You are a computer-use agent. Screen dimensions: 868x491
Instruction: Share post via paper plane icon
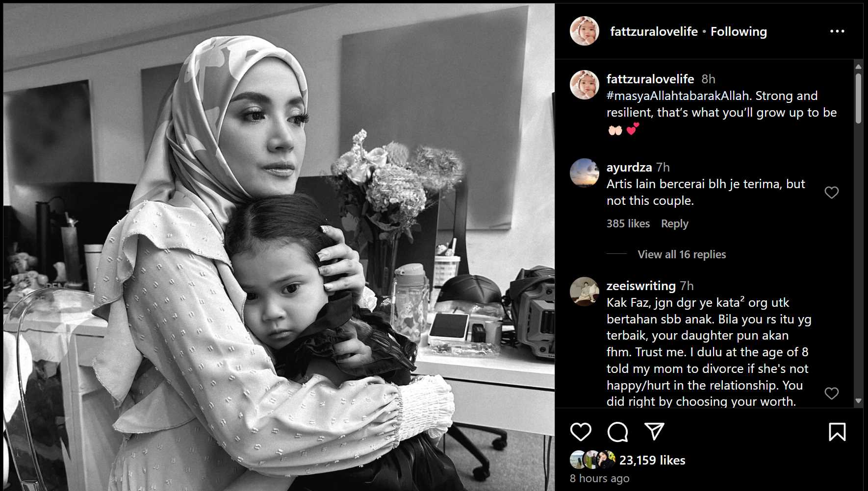654,431
